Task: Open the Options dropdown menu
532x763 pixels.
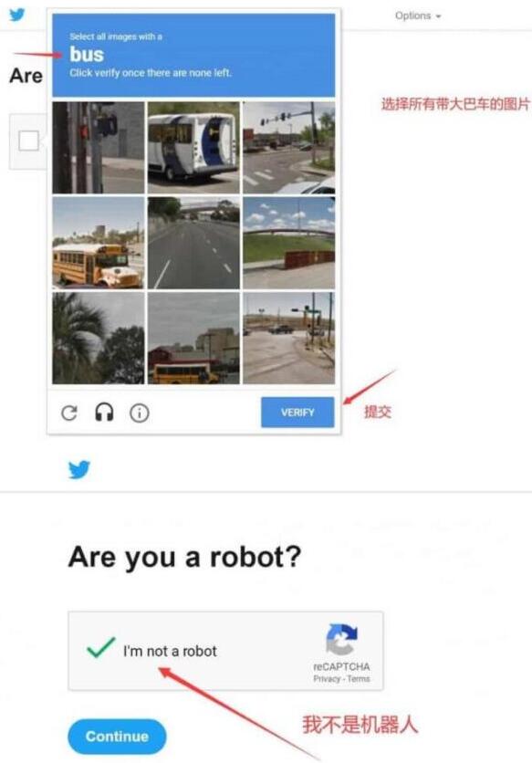Action: (x=418, y=16)
